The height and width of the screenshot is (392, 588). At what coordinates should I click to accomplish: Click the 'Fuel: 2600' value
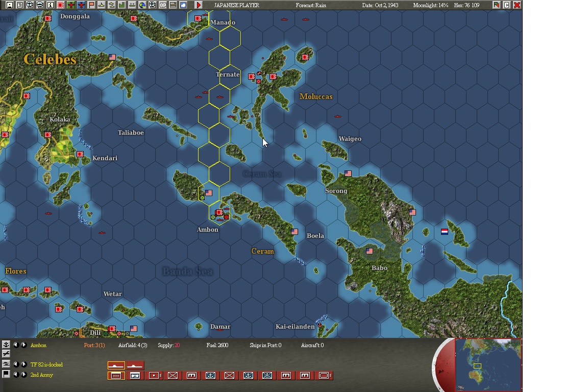coord(217,345)
